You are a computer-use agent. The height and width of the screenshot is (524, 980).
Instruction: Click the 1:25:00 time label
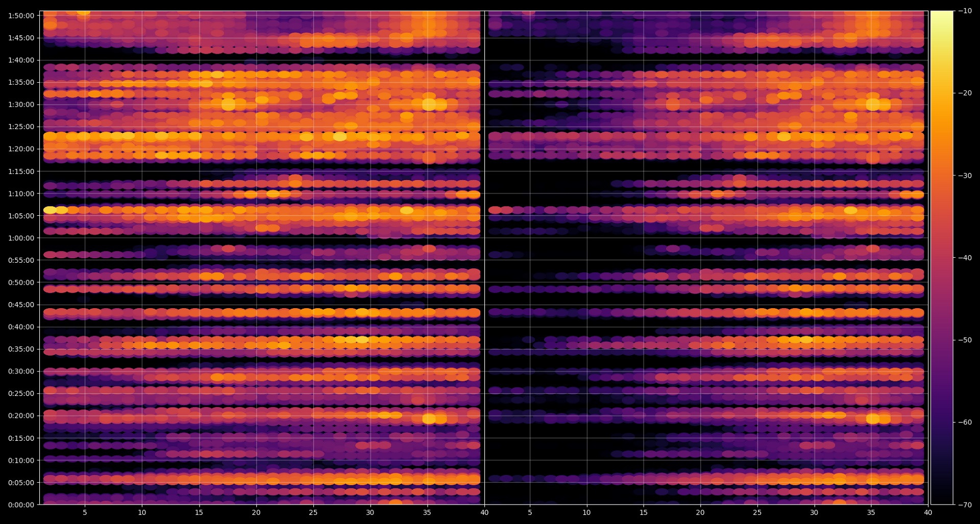coord(21,127)
